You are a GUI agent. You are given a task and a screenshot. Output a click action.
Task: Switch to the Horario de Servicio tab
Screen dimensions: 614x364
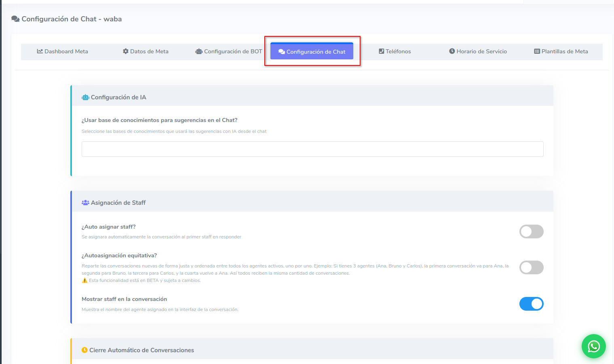481,51
